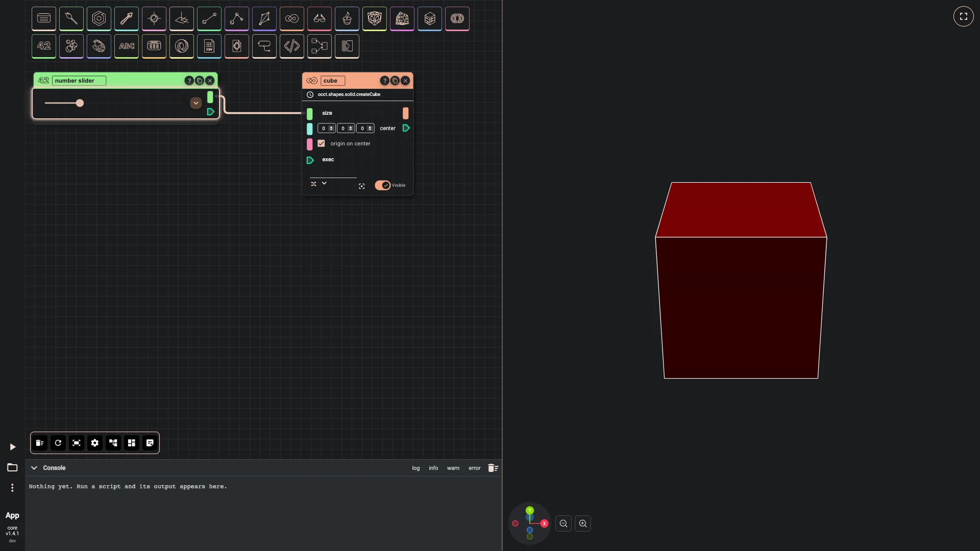Screen dimensions: 980x551
Task: Open the quadrilateral mesh points icon
Action: (264, 19)
